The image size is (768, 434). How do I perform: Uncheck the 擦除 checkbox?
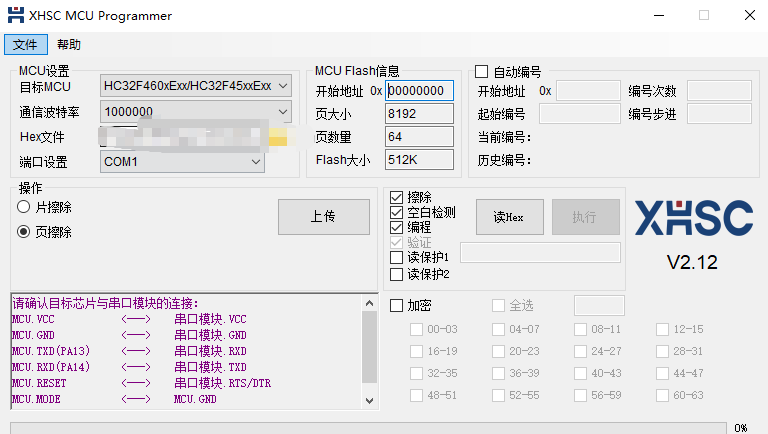coord(396,197)
